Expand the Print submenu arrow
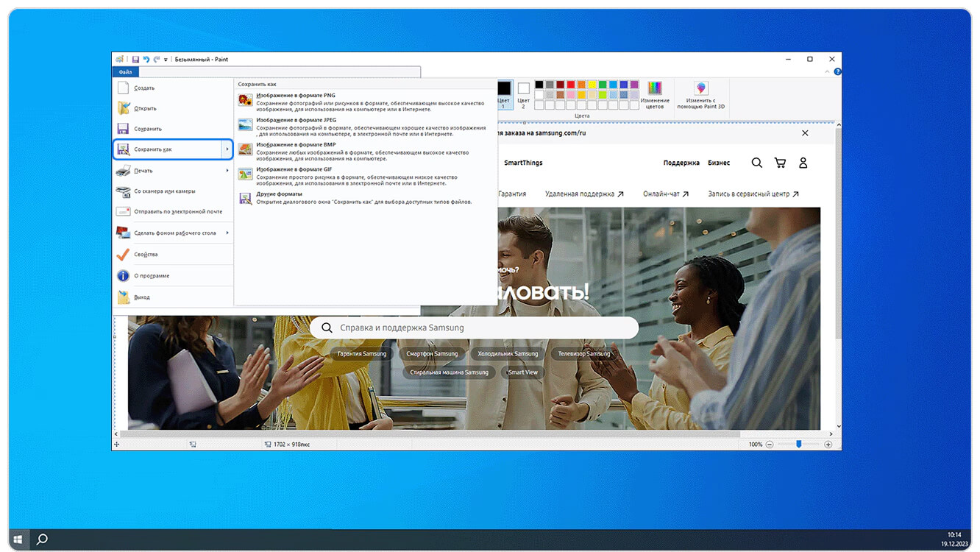The height and width of the screenshot is (552, 980). pos(227,171)
